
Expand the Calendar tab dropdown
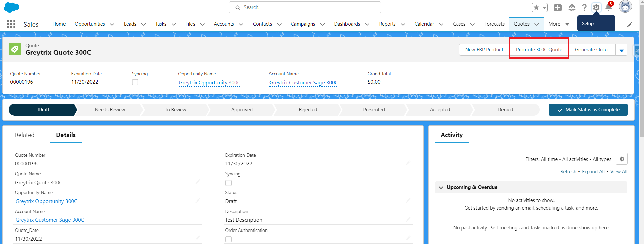(441, 24)
